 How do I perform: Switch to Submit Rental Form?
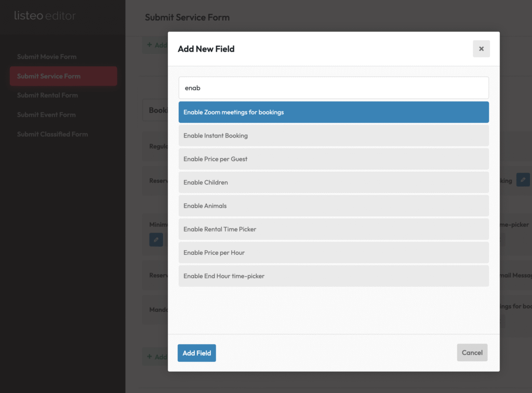47,95
